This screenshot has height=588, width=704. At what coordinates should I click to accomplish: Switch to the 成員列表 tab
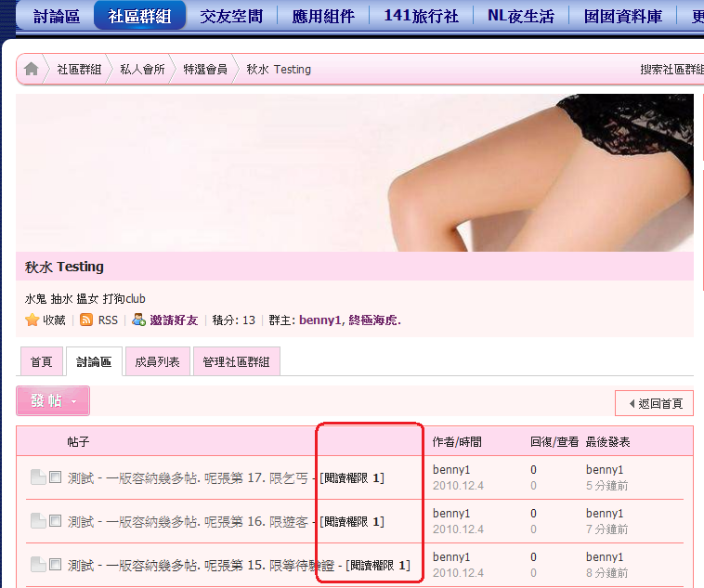tap(157, 361)
